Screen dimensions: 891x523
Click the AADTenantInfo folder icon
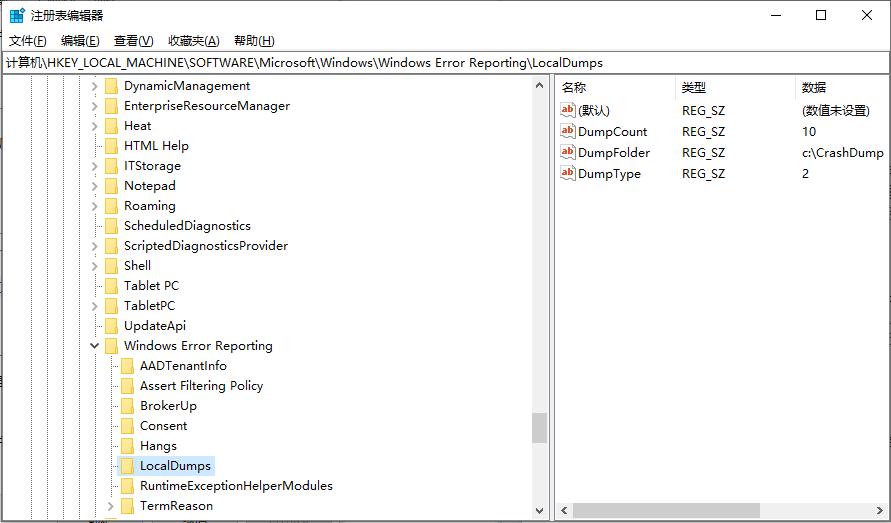(127, 366)
